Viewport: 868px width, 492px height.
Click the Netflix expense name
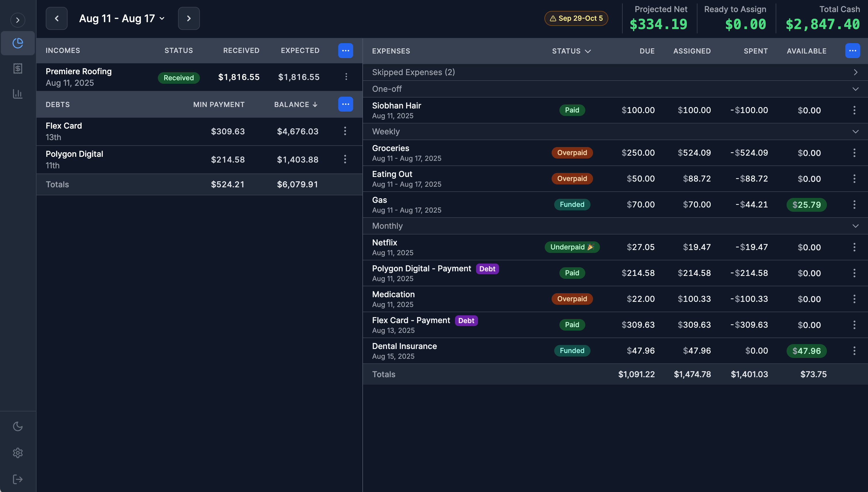[384, 242]
